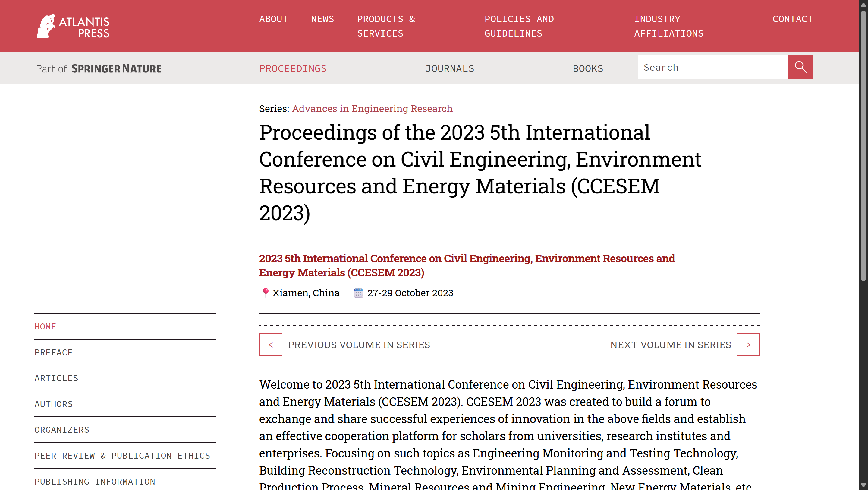Click in the Search input field
This screenshot has width=868, height=490.
713,67
